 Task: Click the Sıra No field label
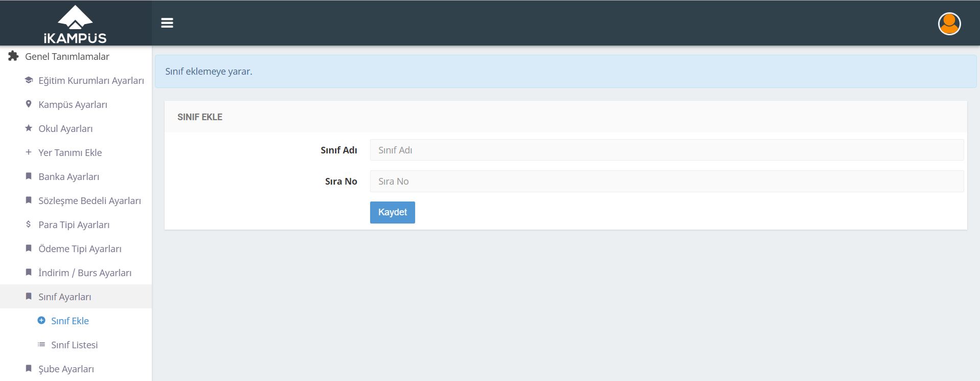pos(341,181)
